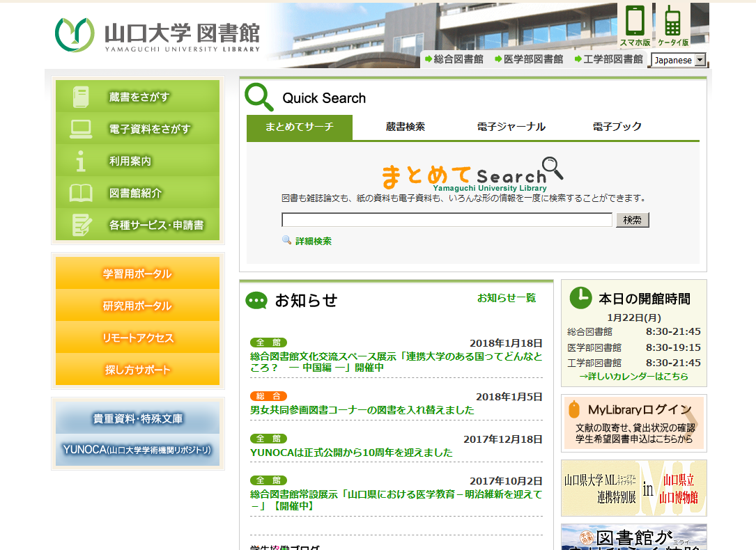Click the 1月22日(月) date text
The height and width of the screenshot is (550, 756).
(634, 317)
